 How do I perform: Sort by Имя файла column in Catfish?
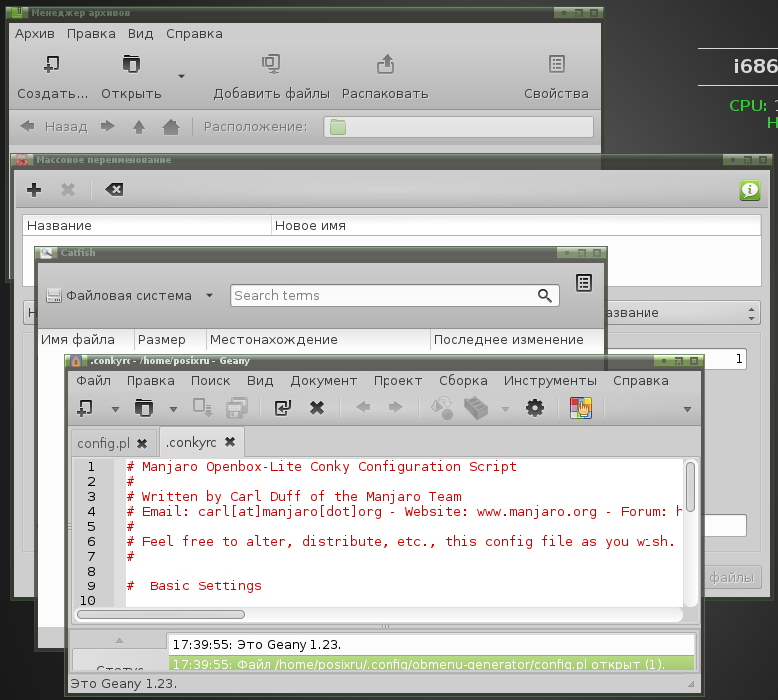pyautogui.click(x=86, y=340)
